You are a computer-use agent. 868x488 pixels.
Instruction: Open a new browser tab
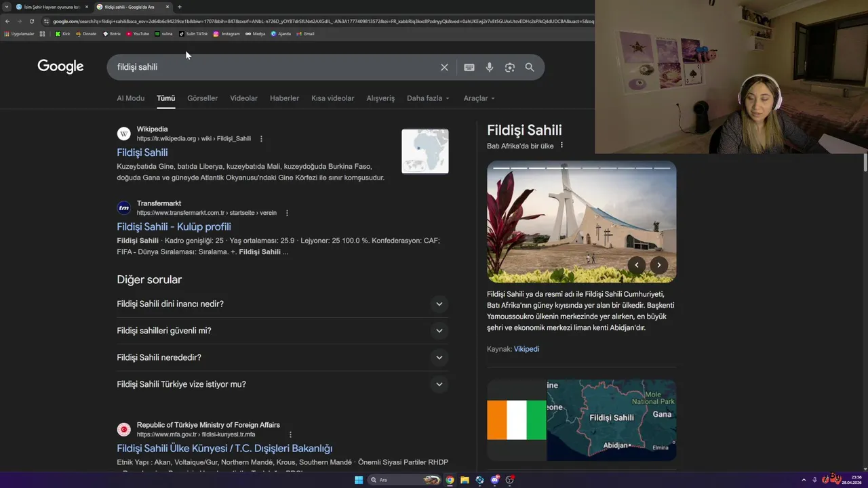click(x=179, y=7)
